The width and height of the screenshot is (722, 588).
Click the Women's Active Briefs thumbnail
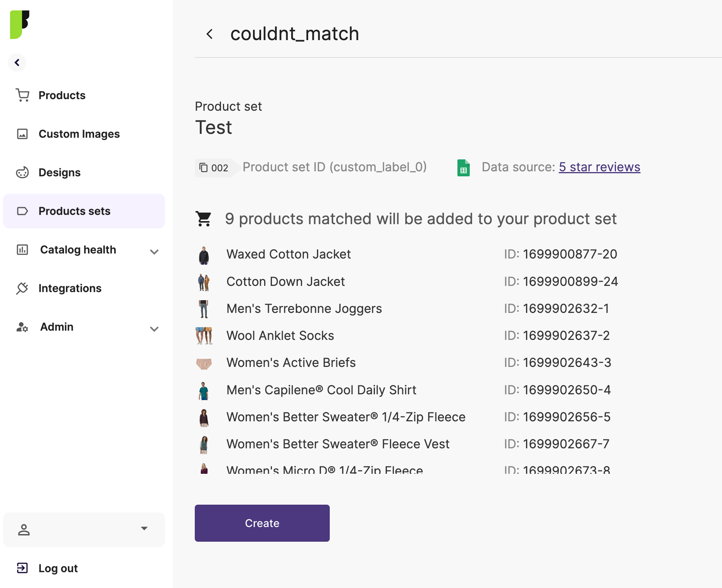[x=204, y=363]
